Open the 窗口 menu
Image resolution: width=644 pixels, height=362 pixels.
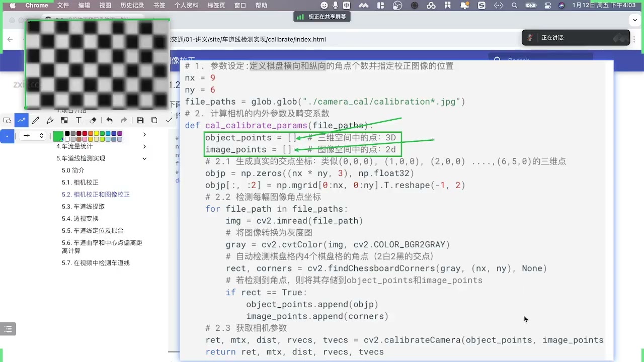pyautogui.click(x=240, y=6)
